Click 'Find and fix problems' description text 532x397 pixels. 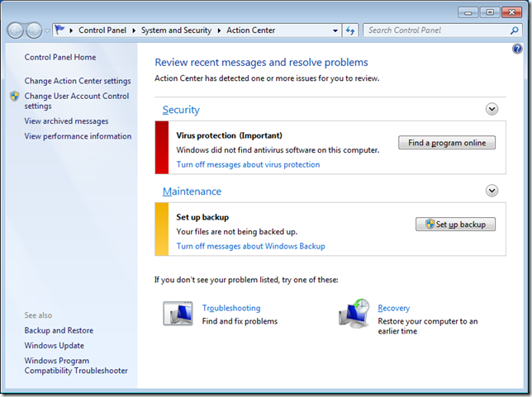tap(240, 321)
